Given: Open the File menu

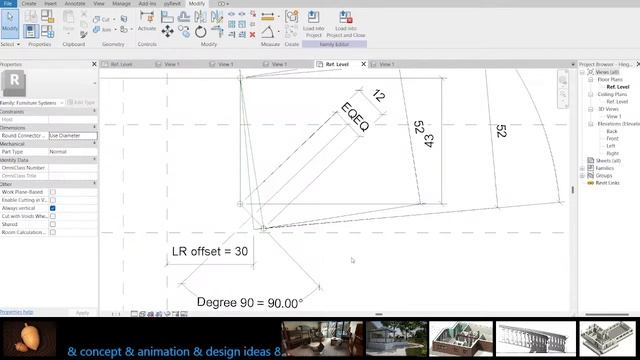Looking at the screenshot, I should [x=8, y=3].
